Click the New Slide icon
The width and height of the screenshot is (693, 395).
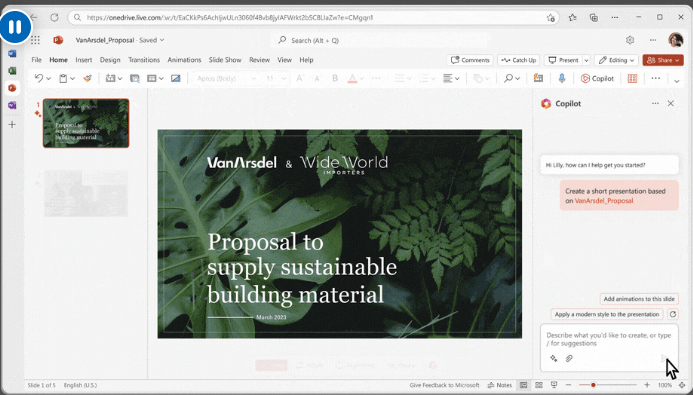110,78
